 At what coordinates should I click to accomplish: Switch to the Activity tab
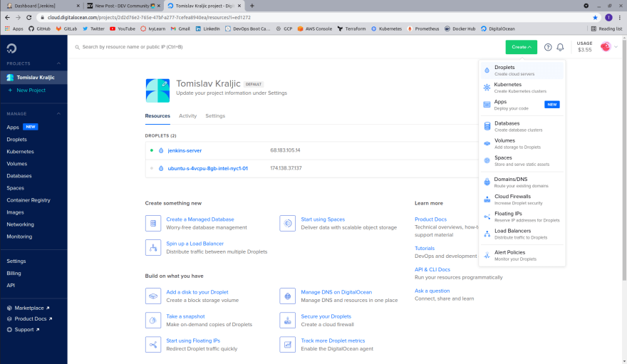click(x=187, y=116)
